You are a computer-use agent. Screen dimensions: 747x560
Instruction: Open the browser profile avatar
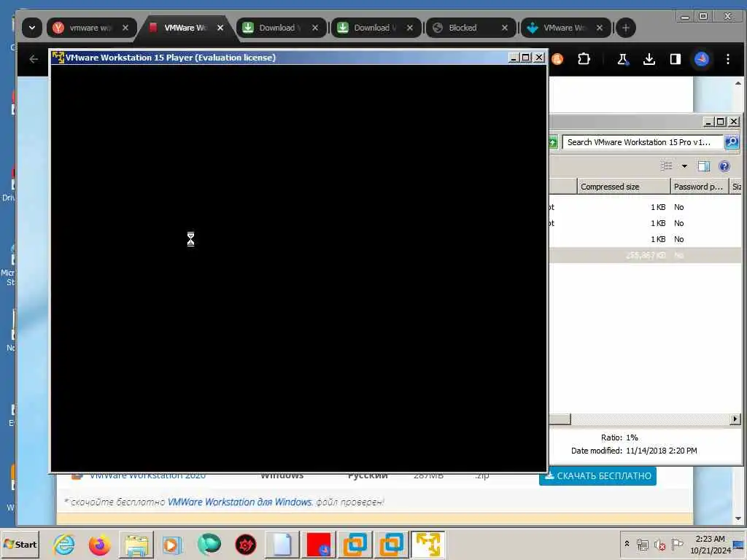coord(702,59)
